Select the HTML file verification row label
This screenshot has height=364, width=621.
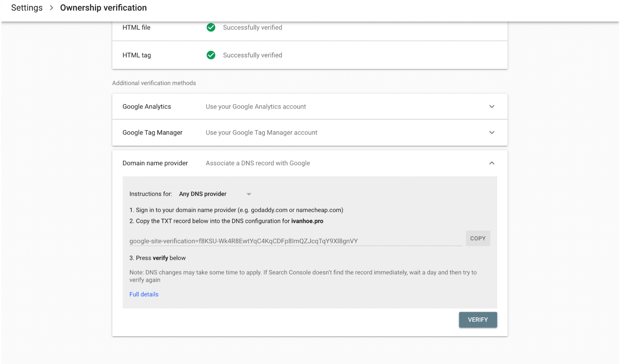pyautogui.click(x=137, y=27)
